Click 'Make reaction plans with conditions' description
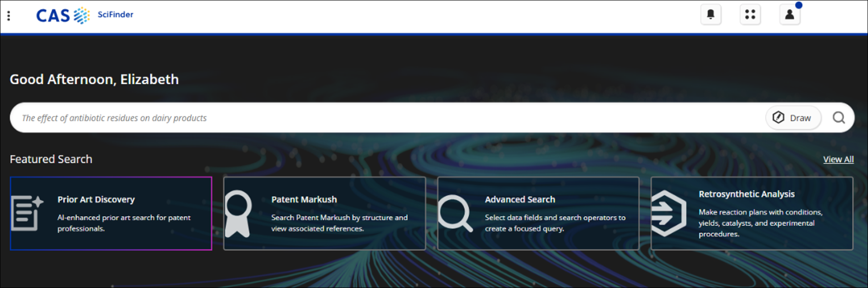868x288 pixels. coord(761,223)
